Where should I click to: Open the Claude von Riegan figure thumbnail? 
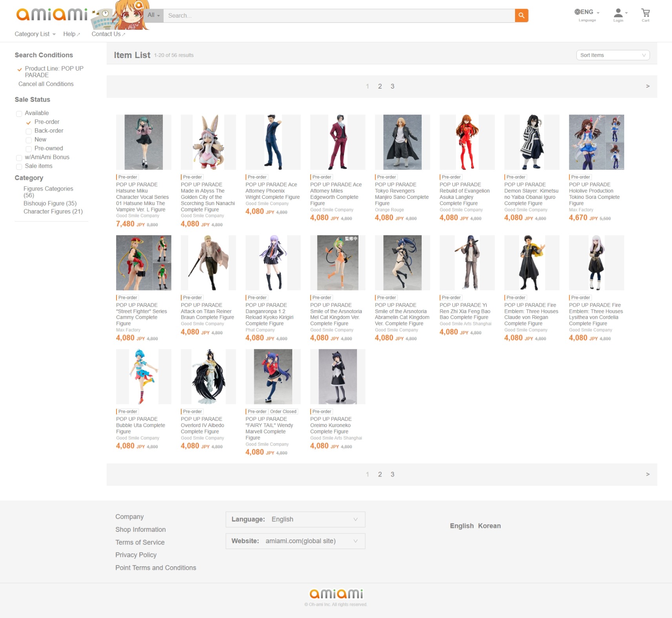pos(532,263)
